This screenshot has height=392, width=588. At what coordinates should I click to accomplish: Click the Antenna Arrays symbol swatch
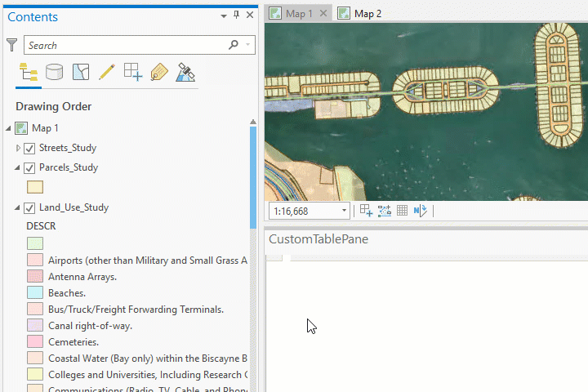point(35,277)
